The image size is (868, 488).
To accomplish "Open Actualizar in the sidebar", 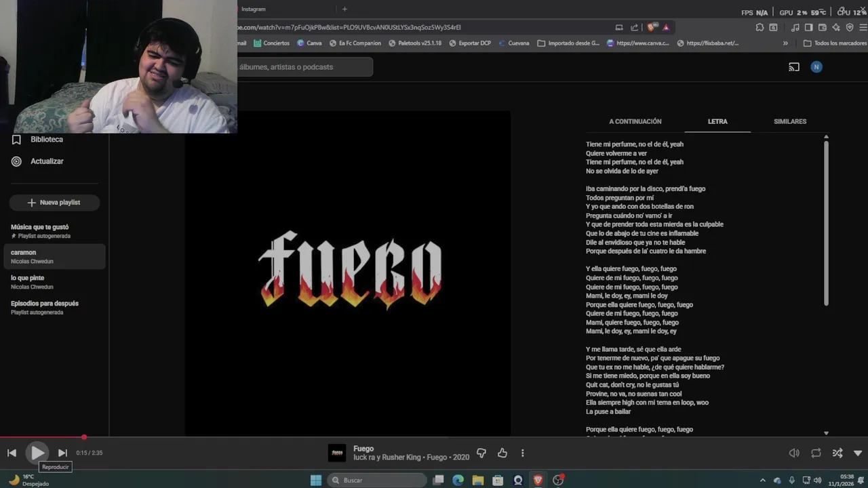I will pos(38,161).
